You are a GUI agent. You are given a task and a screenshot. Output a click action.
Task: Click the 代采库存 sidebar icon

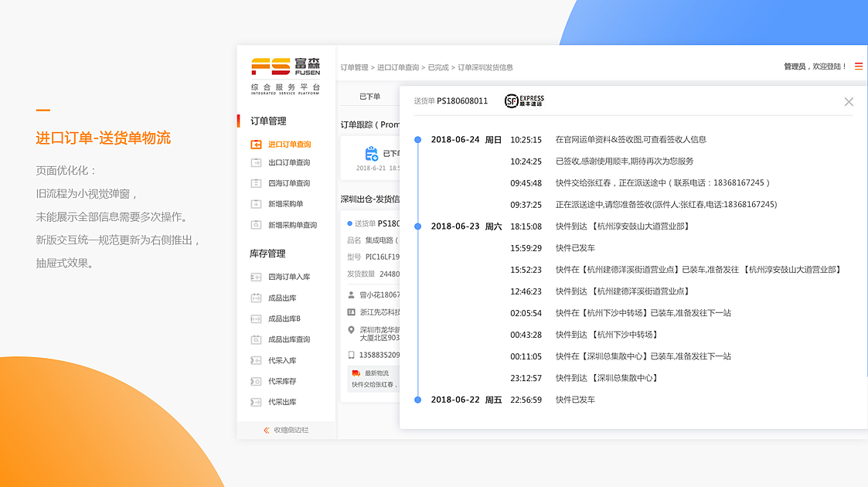pyautogui.click(x=256, y=381)
